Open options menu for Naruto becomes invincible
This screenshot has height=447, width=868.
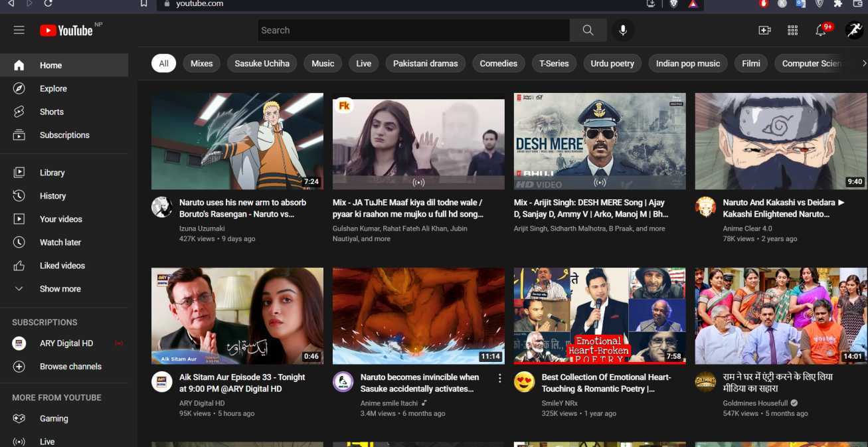click(x=500, y=378)
